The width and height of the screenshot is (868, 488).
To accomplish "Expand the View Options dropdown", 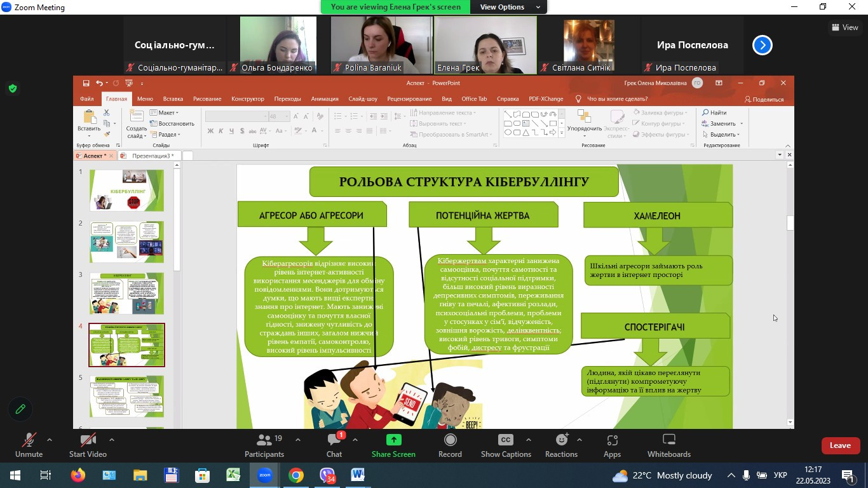I will 508,7.
